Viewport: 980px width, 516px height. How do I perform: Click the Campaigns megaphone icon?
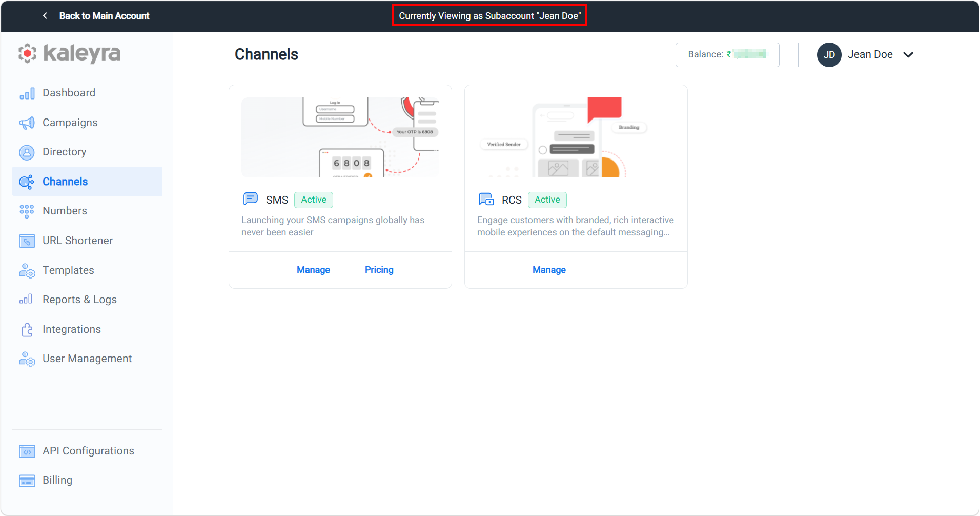27,123
